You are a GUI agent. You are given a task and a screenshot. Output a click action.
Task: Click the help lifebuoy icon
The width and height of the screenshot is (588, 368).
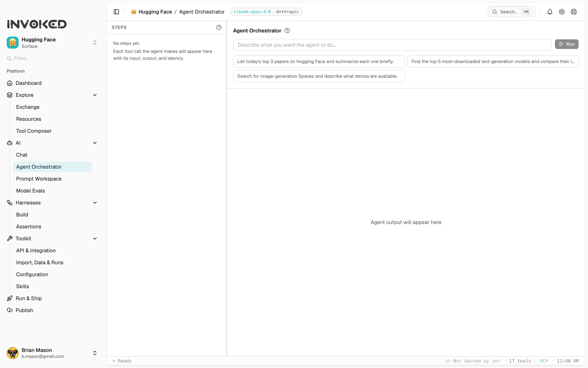click(574, 12)
